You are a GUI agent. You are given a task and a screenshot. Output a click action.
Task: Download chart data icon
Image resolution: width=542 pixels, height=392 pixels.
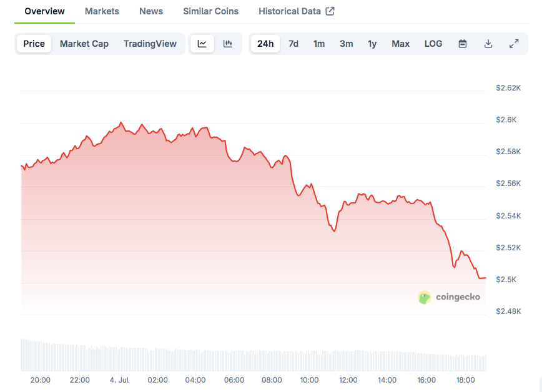488,44
